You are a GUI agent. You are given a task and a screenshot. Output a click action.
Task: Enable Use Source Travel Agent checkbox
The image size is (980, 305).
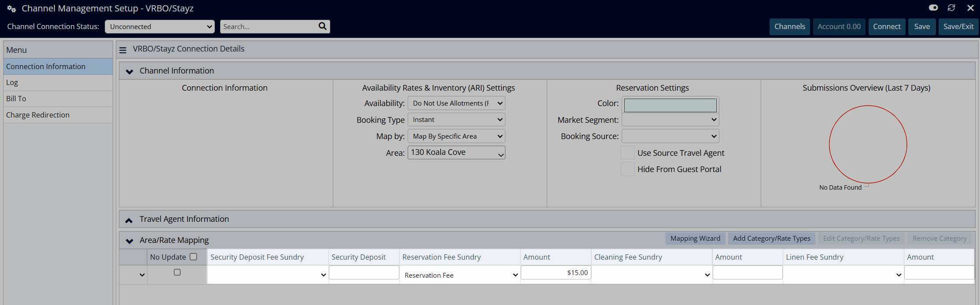628,153
